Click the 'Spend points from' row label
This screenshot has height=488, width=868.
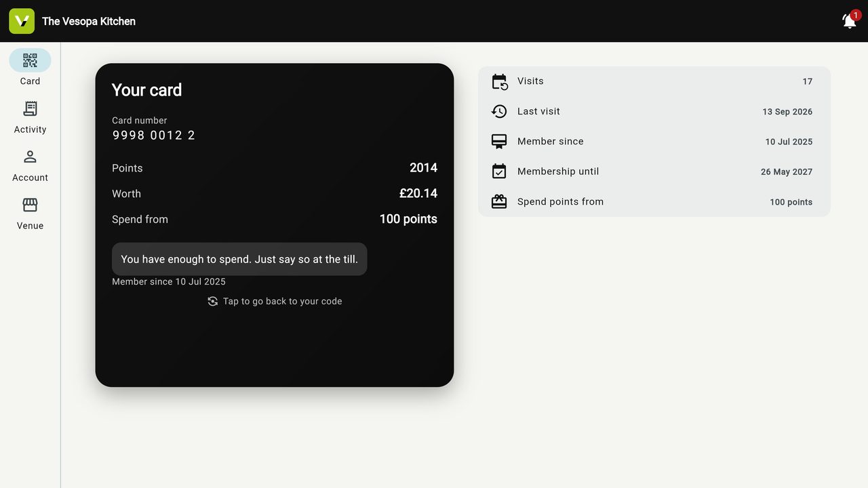(x=560, y=201)
